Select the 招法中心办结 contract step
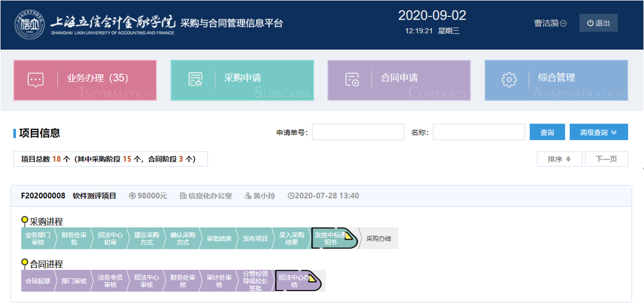The width and height of the screenshot is (644, 306). (294, 281)
